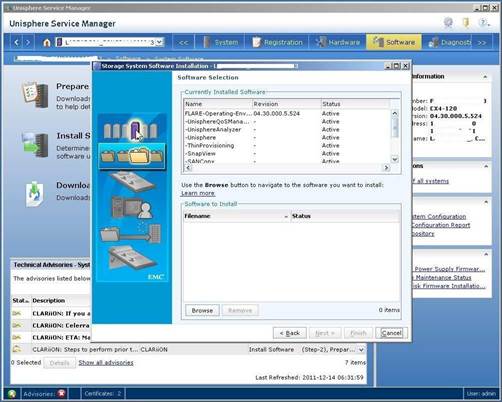This screenshot has width=502, height=402.
Task: Switch to the Registration tab
Action: 277,42
